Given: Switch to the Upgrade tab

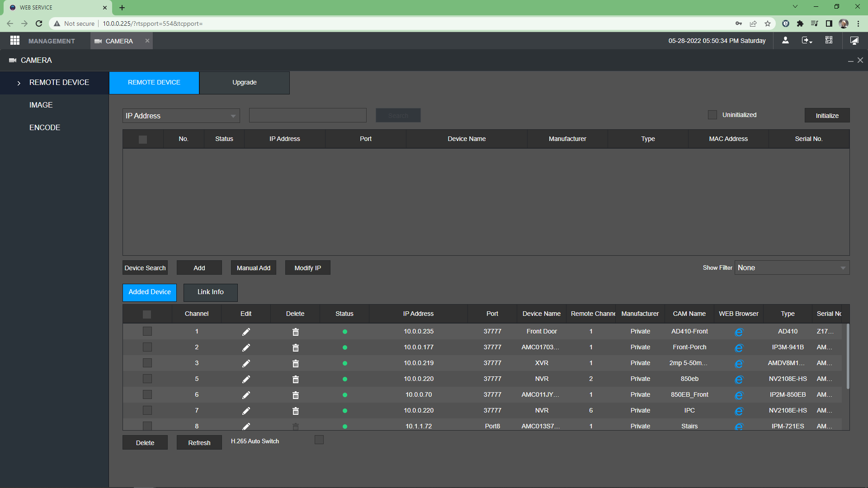Looking at the screenshot, I should point(245,83).
